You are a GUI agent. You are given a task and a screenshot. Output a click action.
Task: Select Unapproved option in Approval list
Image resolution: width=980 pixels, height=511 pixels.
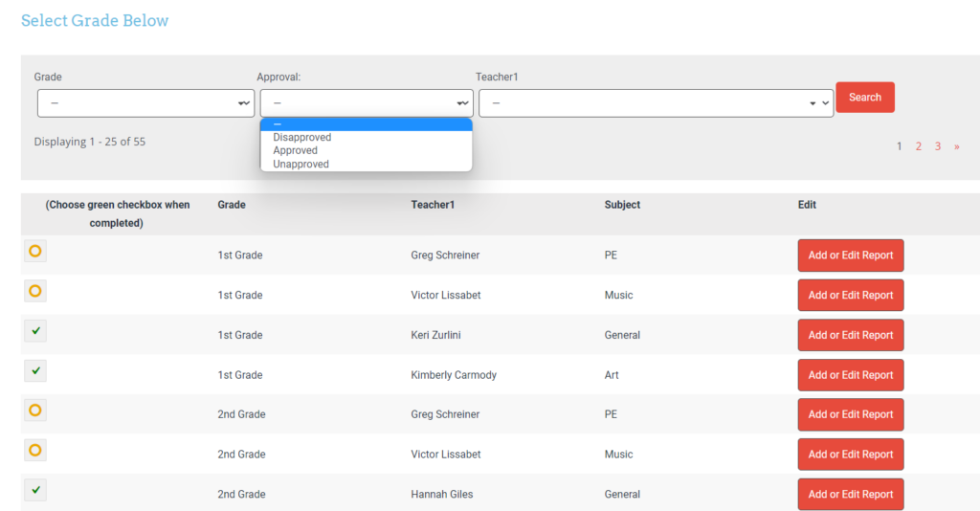301,165
